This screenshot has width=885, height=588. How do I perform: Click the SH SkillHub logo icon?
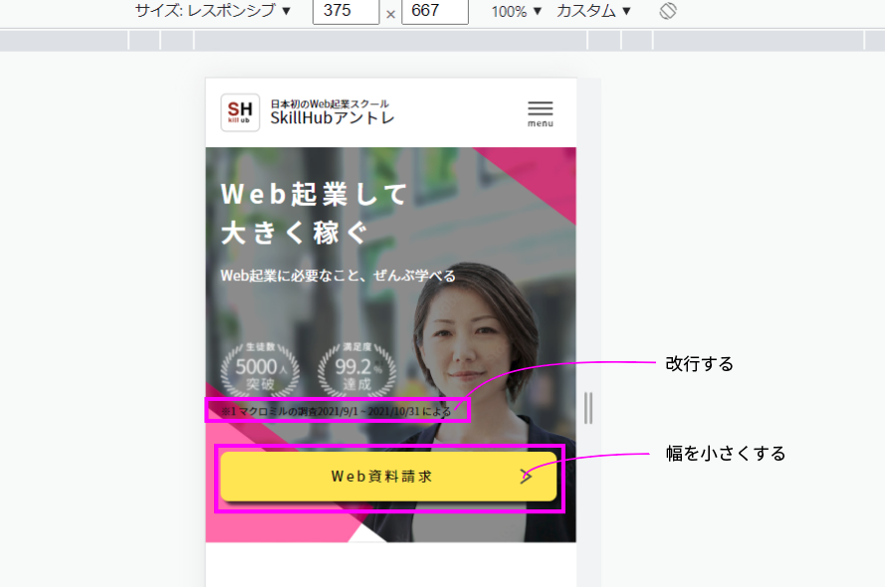point(240,112)
